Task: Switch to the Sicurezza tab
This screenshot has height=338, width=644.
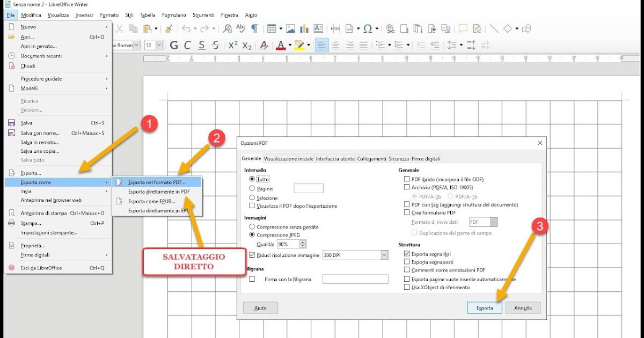Action: [399, 158]
